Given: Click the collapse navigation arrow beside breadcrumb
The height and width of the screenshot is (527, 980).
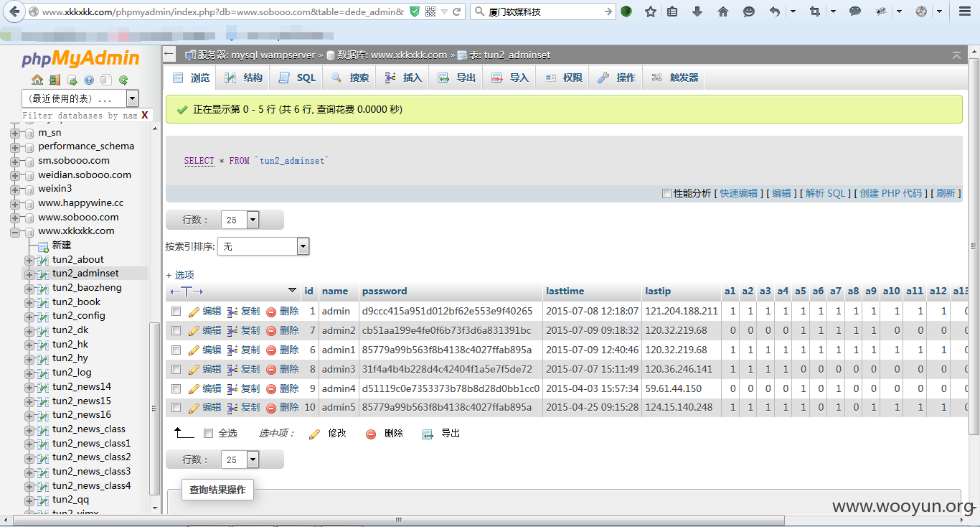Looking at the screenshot, I should [169, 54].
